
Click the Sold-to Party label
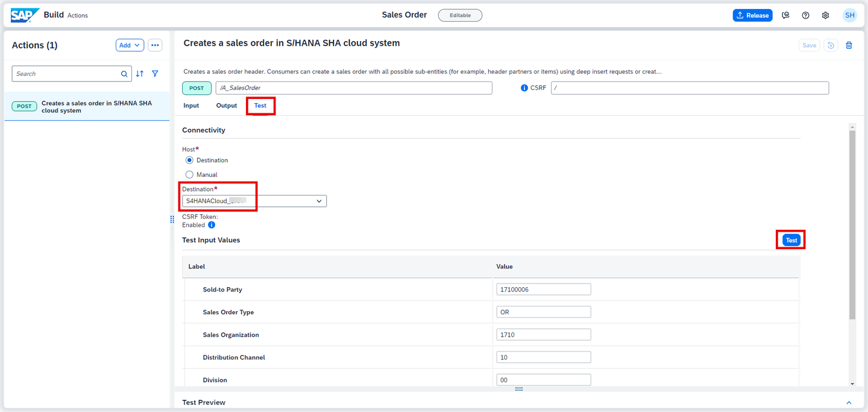(222, 290)
